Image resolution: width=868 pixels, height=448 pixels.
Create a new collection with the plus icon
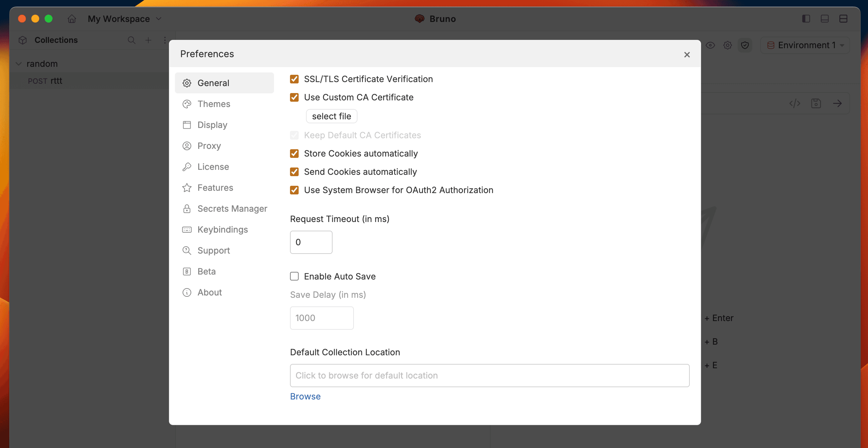(148, 40)
